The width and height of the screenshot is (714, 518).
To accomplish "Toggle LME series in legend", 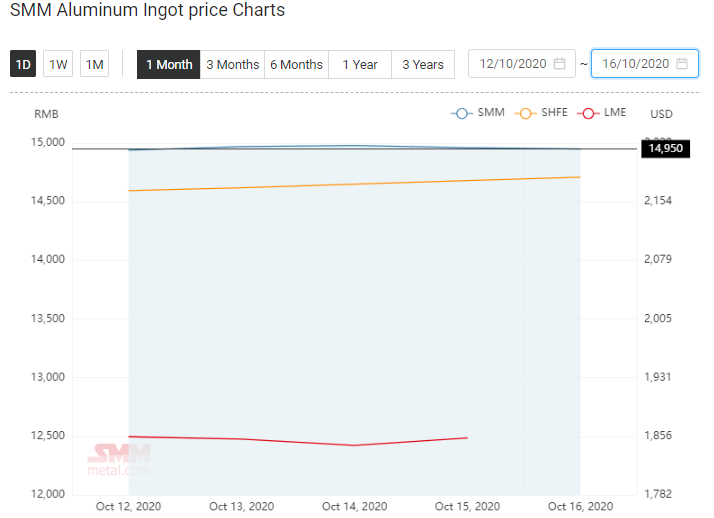I will [x=602, y=113].
